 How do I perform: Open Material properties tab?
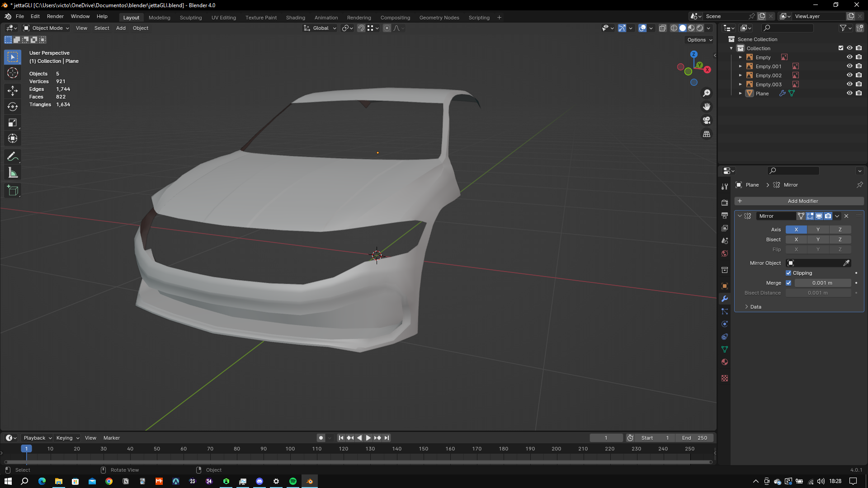[x=725, y=362]
